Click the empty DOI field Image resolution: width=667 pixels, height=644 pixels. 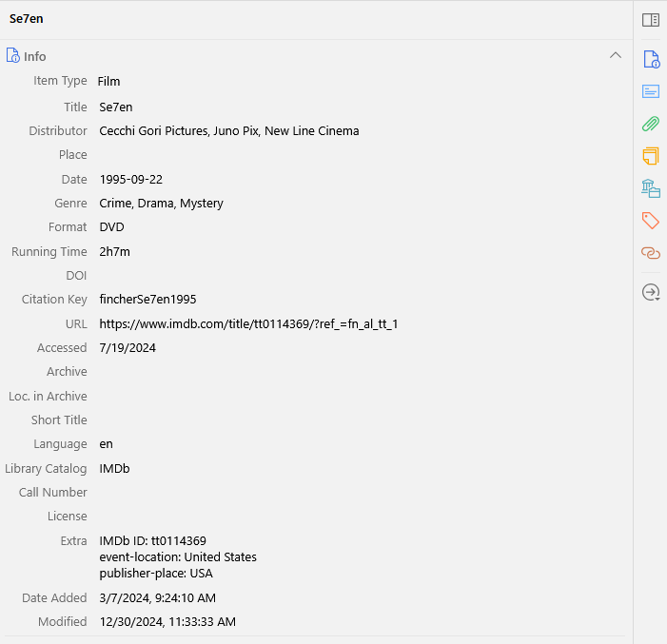(x=362, y=276)
